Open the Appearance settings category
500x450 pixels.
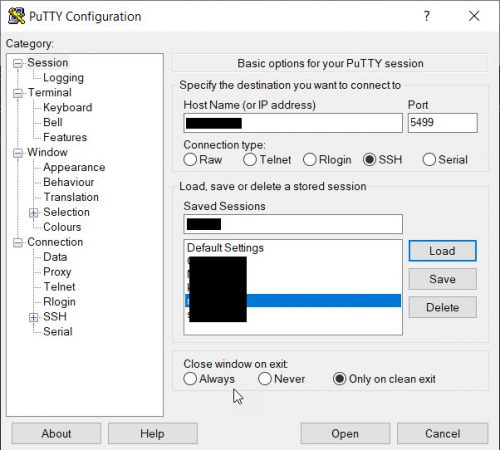point(74,167)
